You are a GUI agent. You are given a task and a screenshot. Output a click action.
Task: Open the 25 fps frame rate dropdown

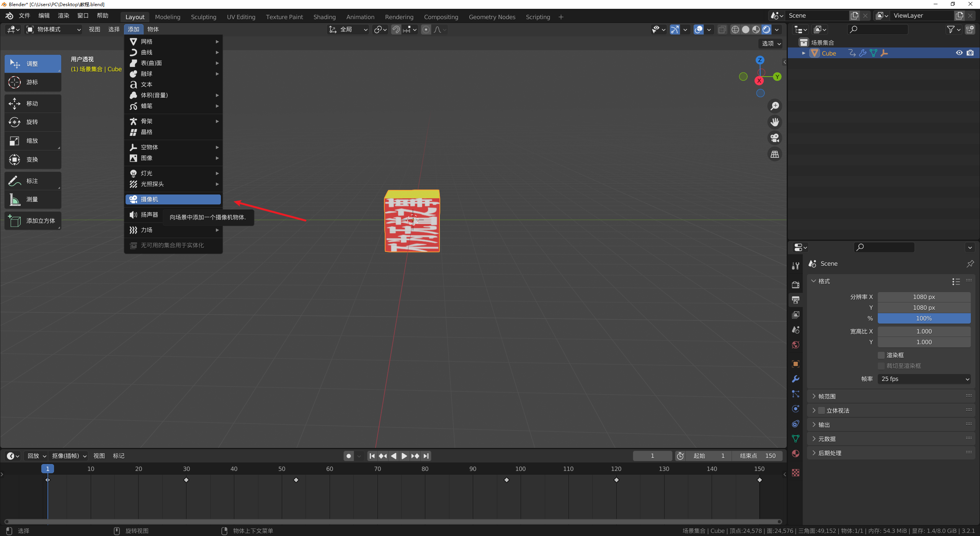924,379
